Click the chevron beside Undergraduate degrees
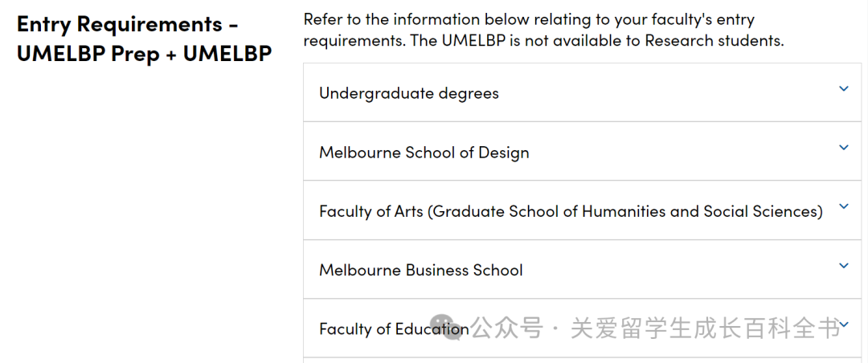The image size is (868, 363). 844,88
